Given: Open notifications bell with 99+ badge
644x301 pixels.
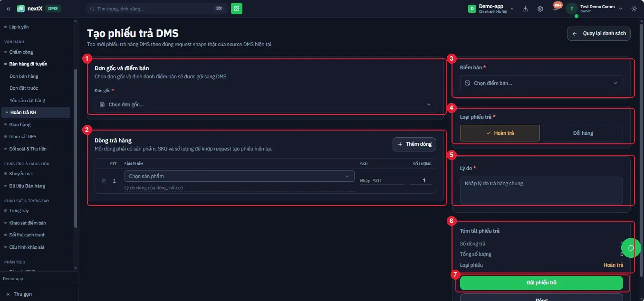Looking at the screenshot, I should click(556, 9).
